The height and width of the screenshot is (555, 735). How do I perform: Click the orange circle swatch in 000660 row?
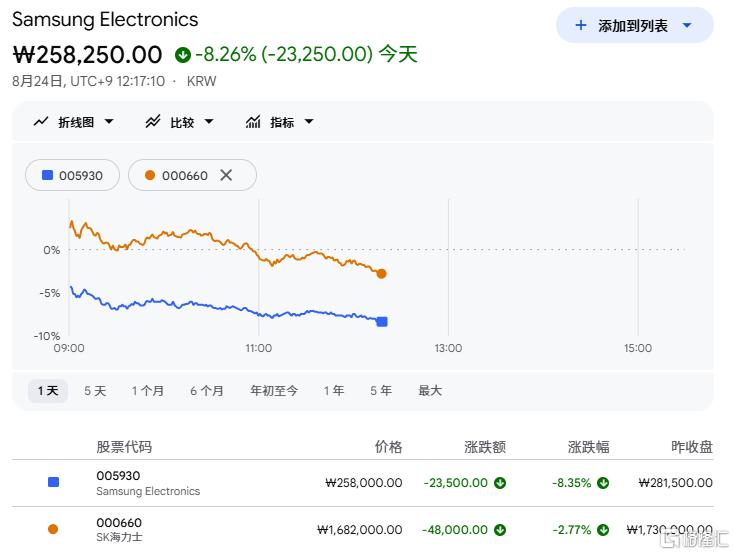coord(53,529)
